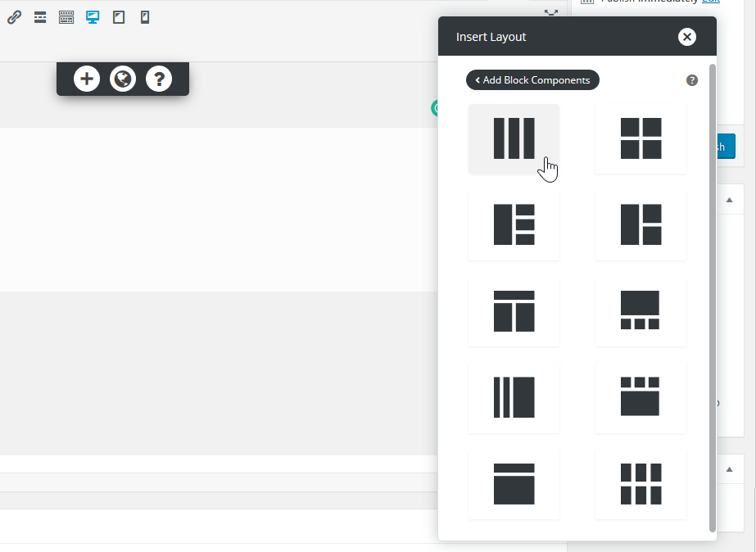
Task: Click the globe icon in floating toolbar
Action: pos(123,79)
